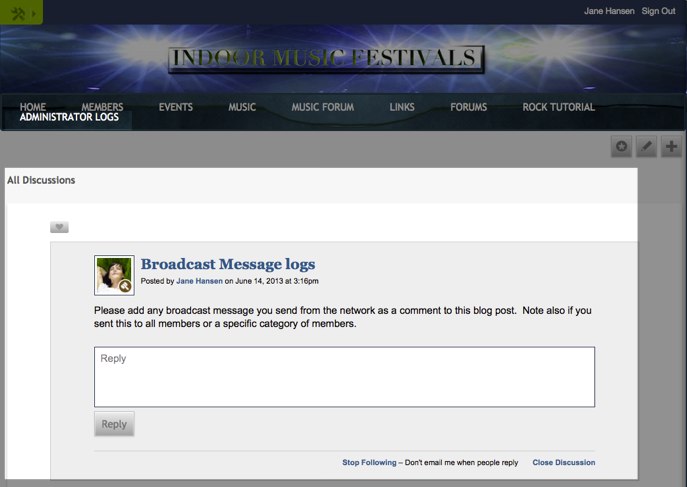687x487 pixels.
Task: Open the Music Forum menu item
Action: (323, 107)
